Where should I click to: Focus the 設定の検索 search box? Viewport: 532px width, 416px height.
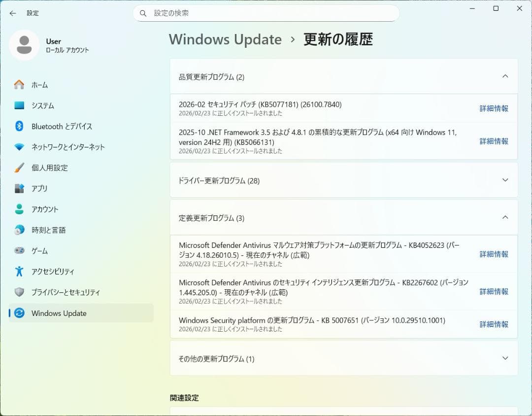(266, 13)
